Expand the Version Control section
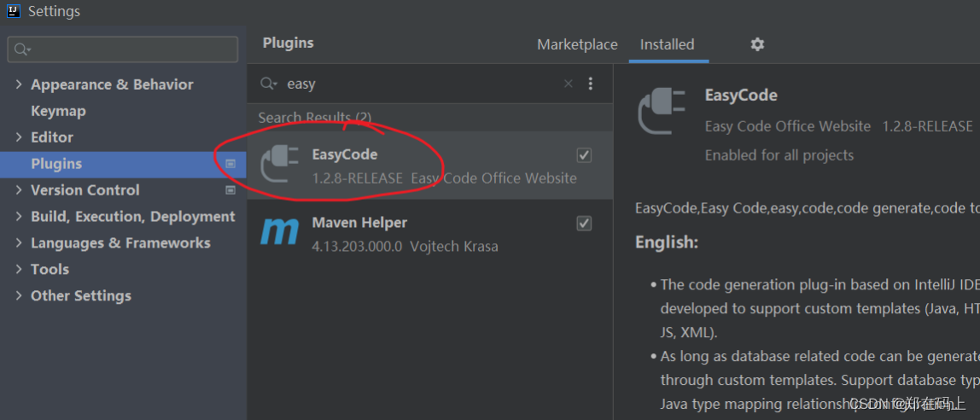Image resolution: width=980 pixels, height=420 pixels. [19, 190]
